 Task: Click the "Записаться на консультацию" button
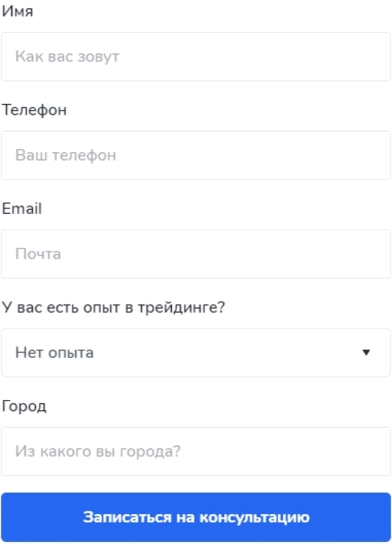tap(196, 517)
